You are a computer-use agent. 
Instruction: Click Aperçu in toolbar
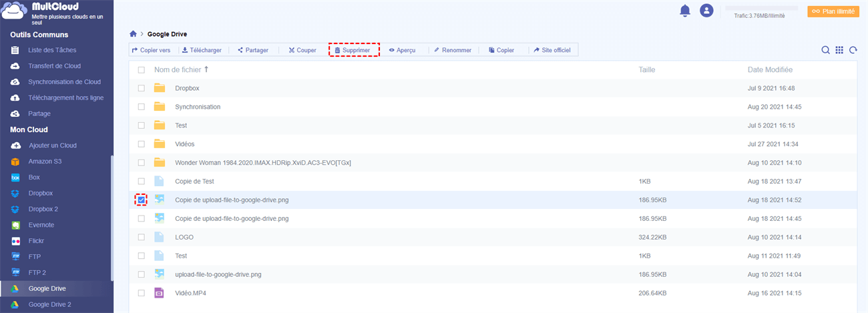[402, 50]
